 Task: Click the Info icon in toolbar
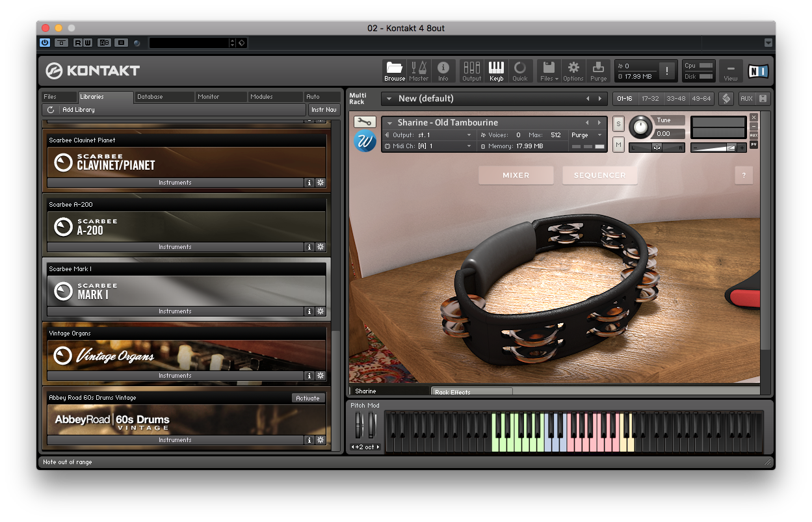pyautogui.click(x=443, y=71)
